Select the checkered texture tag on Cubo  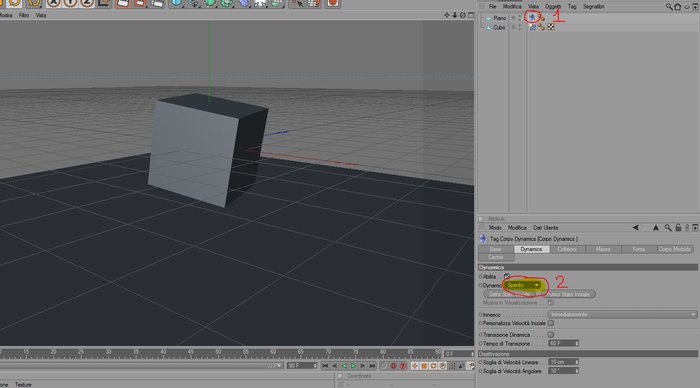551,27
